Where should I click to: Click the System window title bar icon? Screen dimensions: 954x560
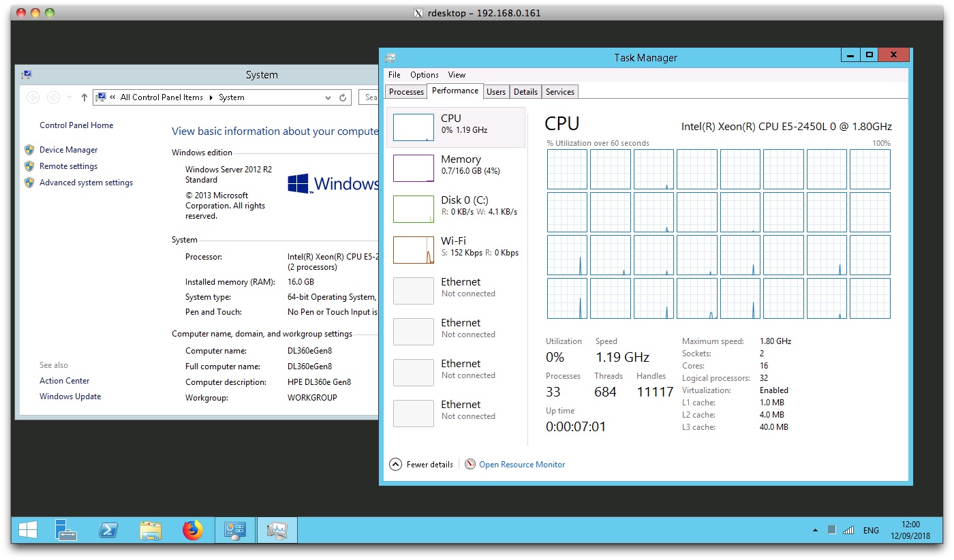point(27,75)
